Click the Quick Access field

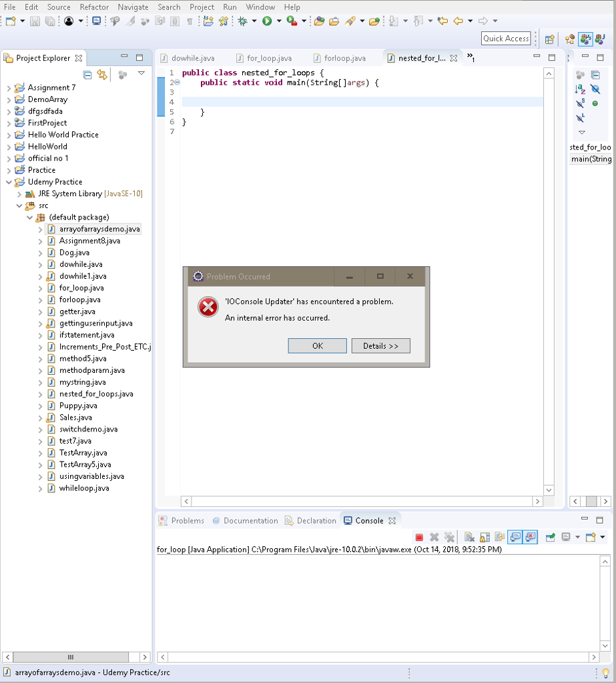tap(506, 39)
